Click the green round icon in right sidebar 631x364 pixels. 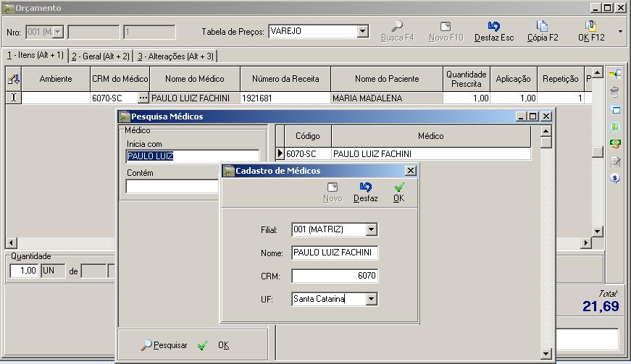pos(615,127)
